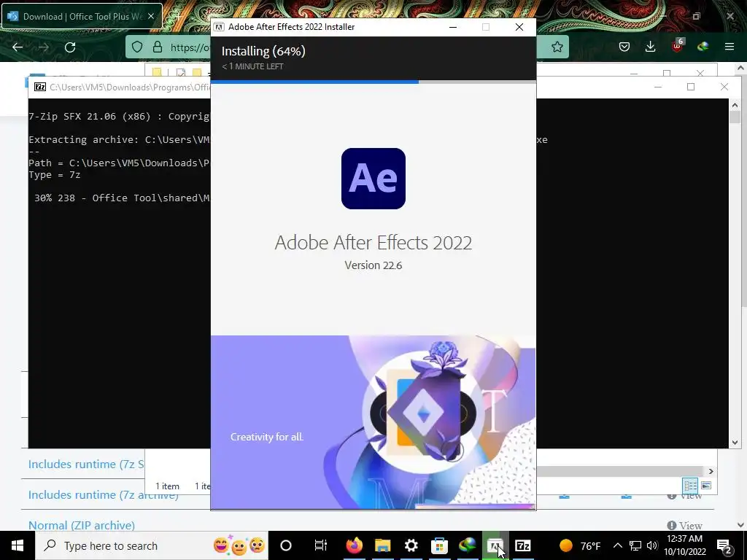Switch to the 7z taskbar button

click(523, 545)
